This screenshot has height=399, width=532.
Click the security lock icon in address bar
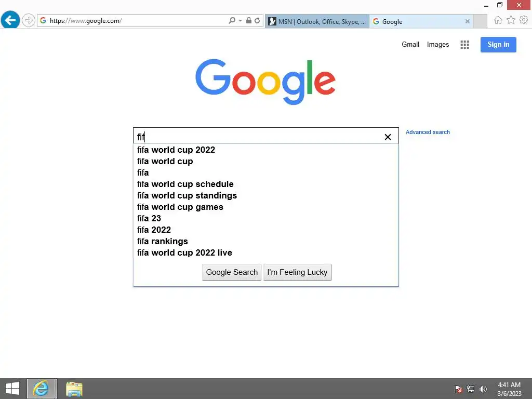pos(249,20)
